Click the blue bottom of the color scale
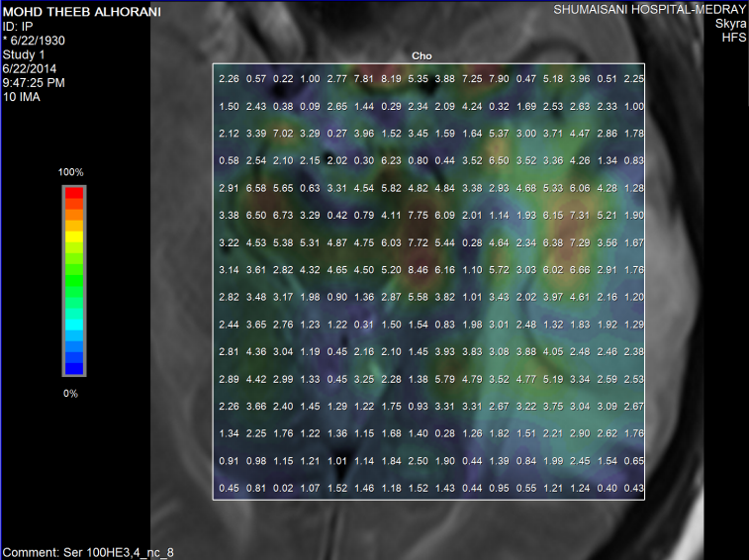 pos(75,366)
